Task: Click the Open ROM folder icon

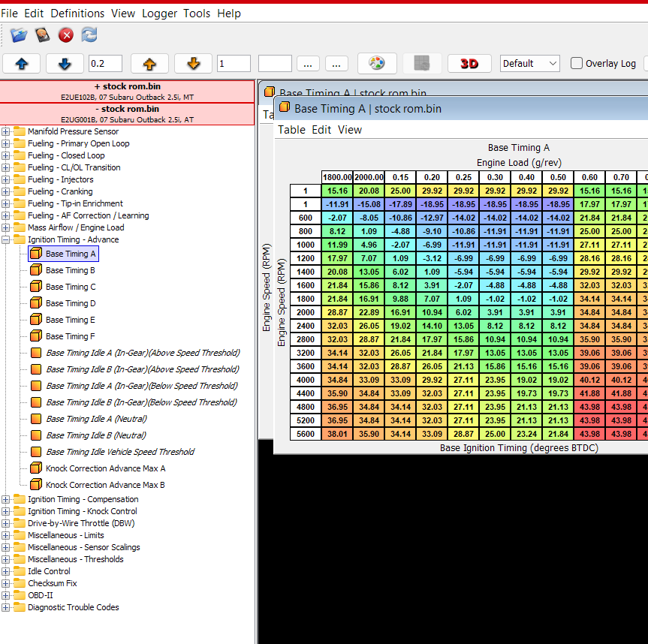Action: point(19,35)
